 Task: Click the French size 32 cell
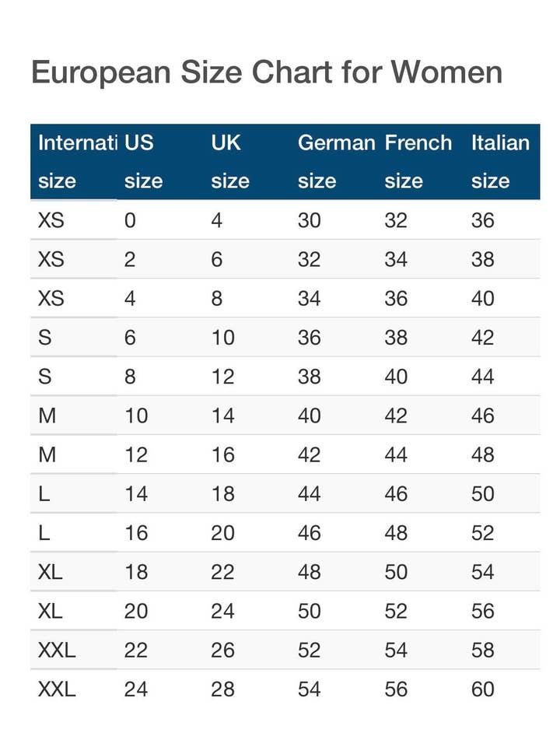click(396, 221)
